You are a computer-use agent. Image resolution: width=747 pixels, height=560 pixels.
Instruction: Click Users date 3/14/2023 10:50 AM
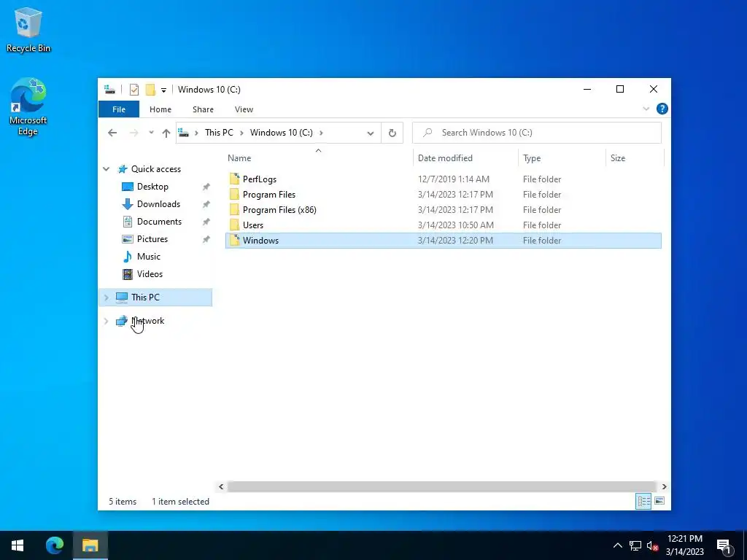(455, 225)
